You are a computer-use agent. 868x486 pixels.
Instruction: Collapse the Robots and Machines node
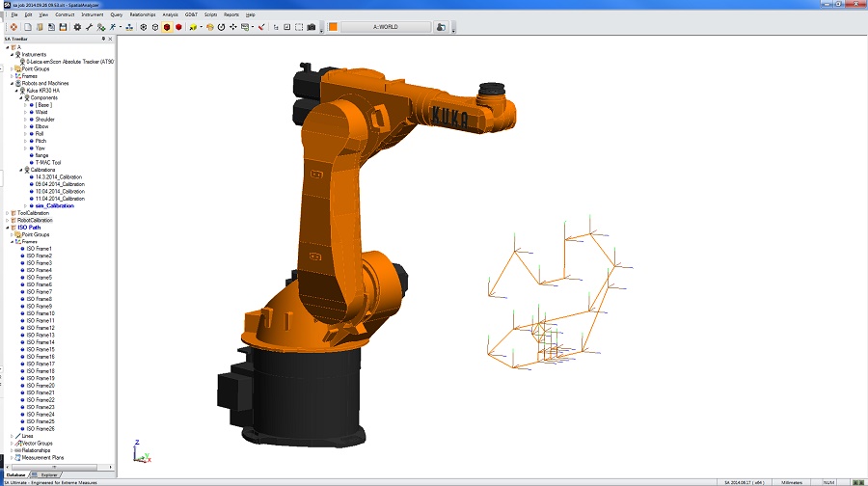(12, 84)
